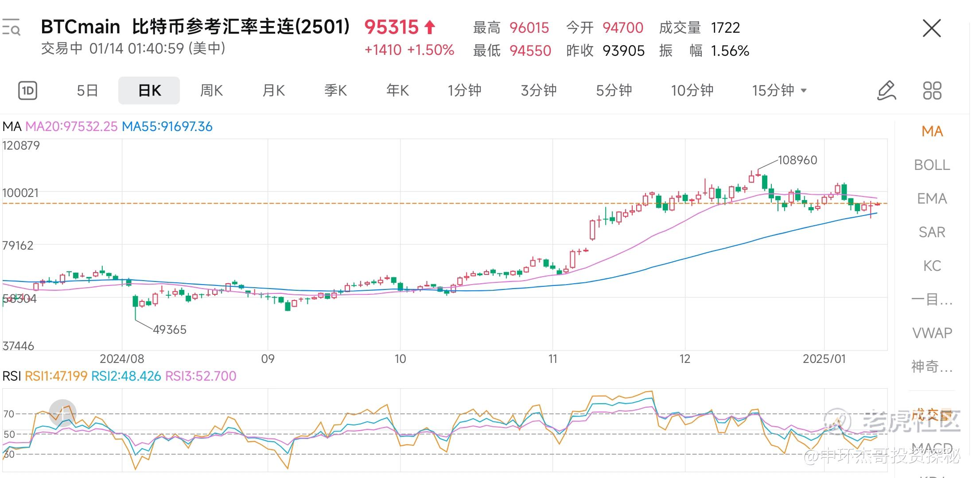Toggle the EMA indicator on
Screen dimensions: 980x478
pyautogui.click(x=932, y=199)
